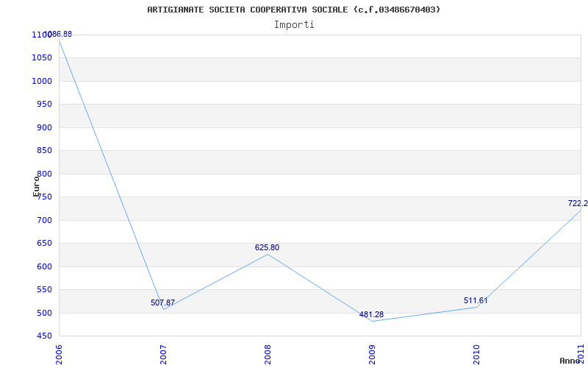Click the 850 y-axis tick label

click(x=44, y=151)
